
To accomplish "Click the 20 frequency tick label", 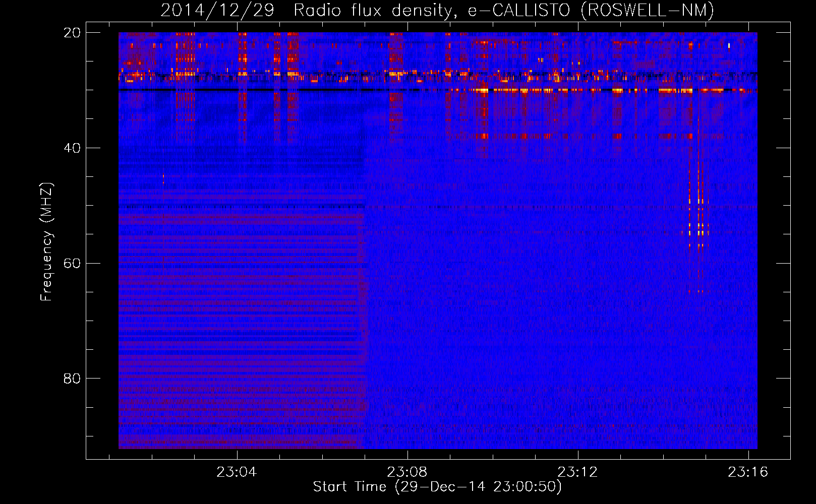I will click(x=72, y=33).
